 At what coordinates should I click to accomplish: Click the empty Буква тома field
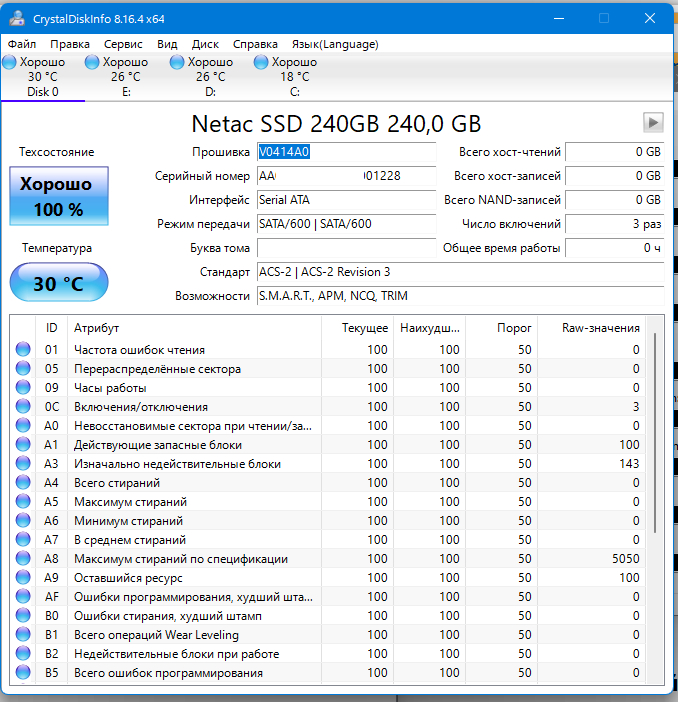(347, 248)
